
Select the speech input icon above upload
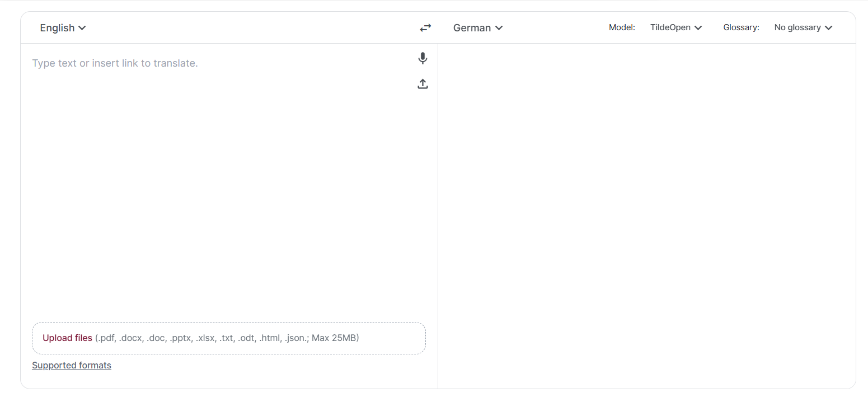[423, 58]
